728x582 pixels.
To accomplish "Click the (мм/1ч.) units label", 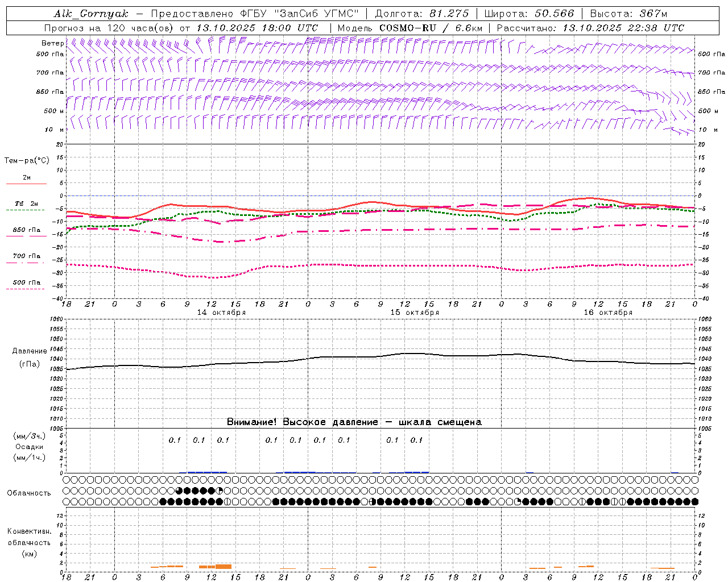I will pos(30,458).
